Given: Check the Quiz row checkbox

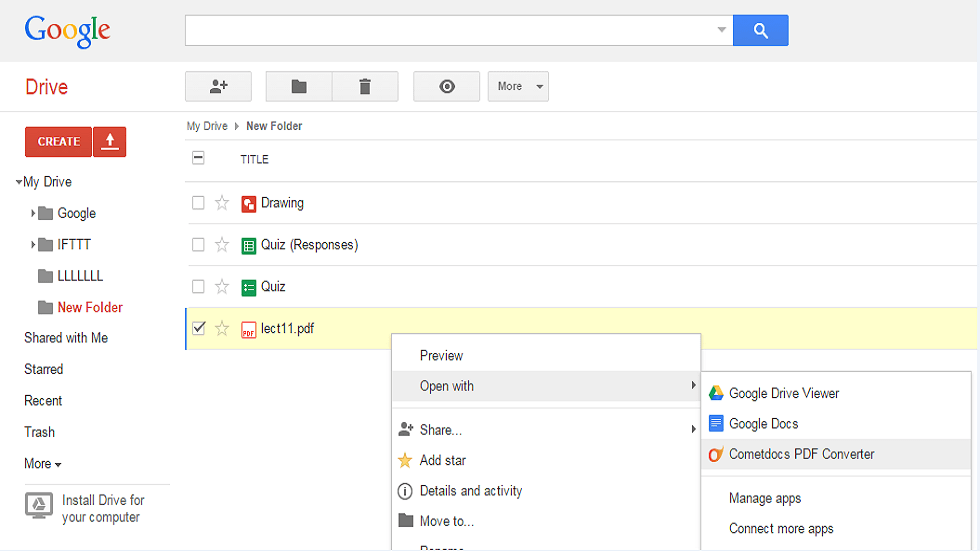Looking at the screenshot, I should coord(198,287).
